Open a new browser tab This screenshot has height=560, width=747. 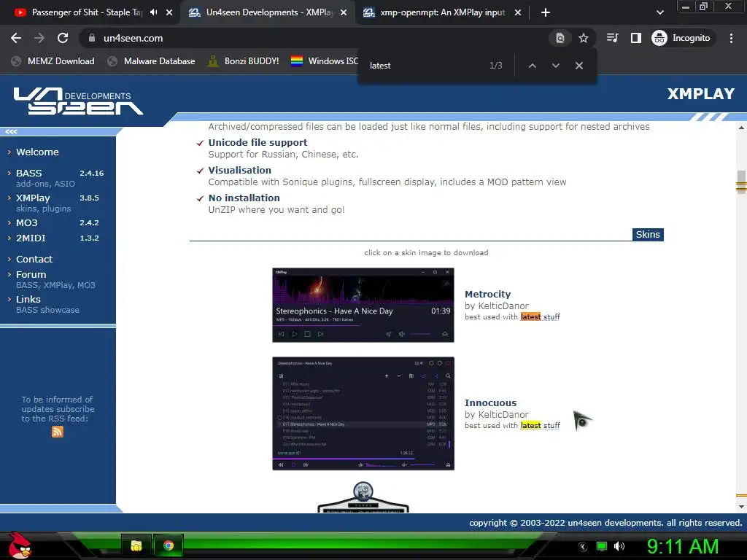click(x=546, y=12)
